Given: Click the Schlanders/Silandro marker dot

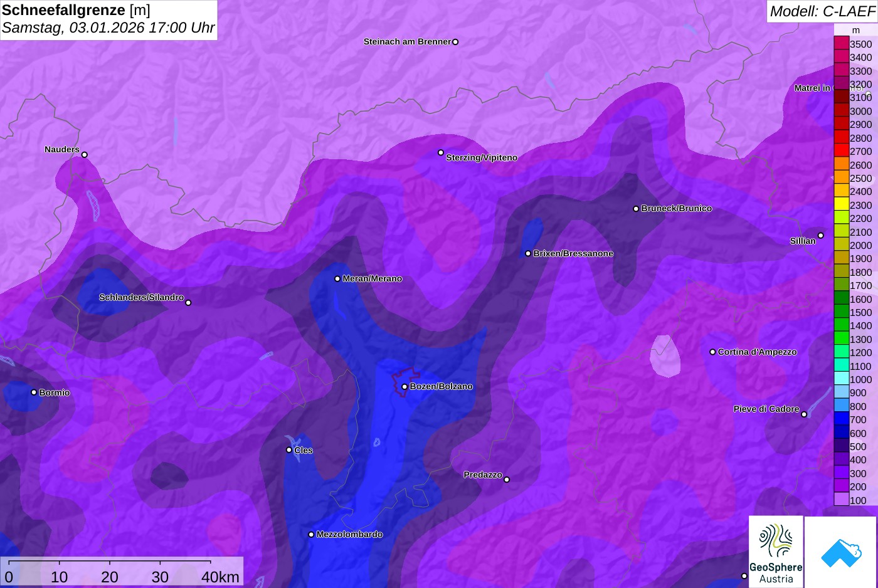Looking at the screenshot, I should pyautogui.click(x=188, y=303).
